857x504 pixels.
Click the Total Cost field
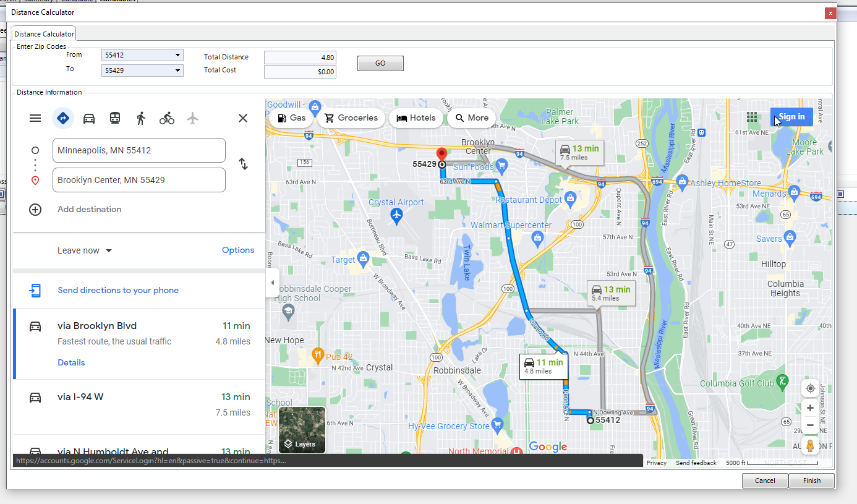tap(300, 72)
